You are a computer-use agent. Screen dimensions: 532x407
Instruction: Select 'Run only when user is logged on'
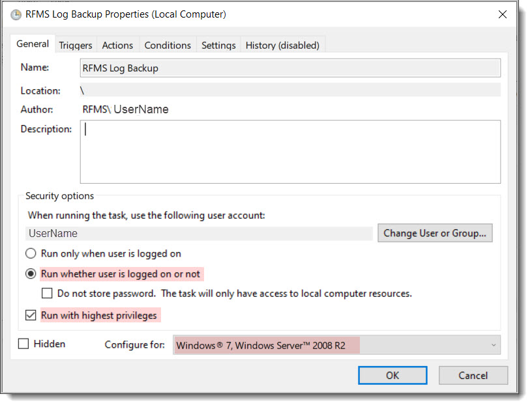click(29, 253)
